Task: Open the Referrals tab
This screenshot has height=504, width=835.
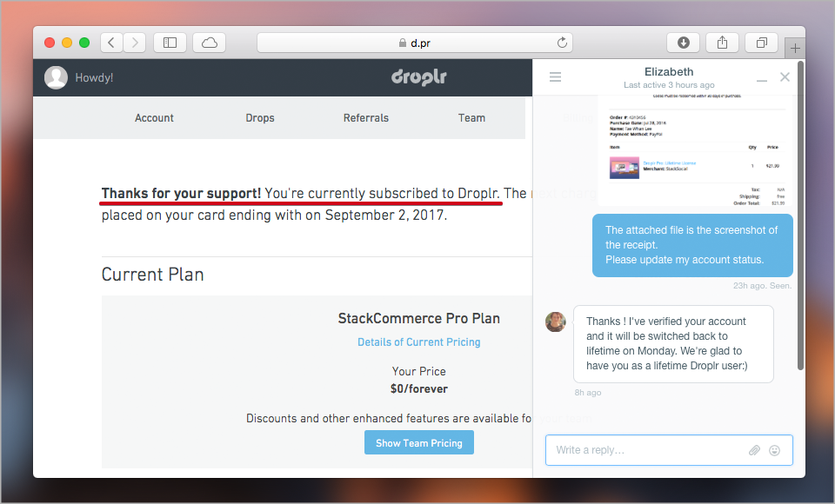Action: click(366, 117)
